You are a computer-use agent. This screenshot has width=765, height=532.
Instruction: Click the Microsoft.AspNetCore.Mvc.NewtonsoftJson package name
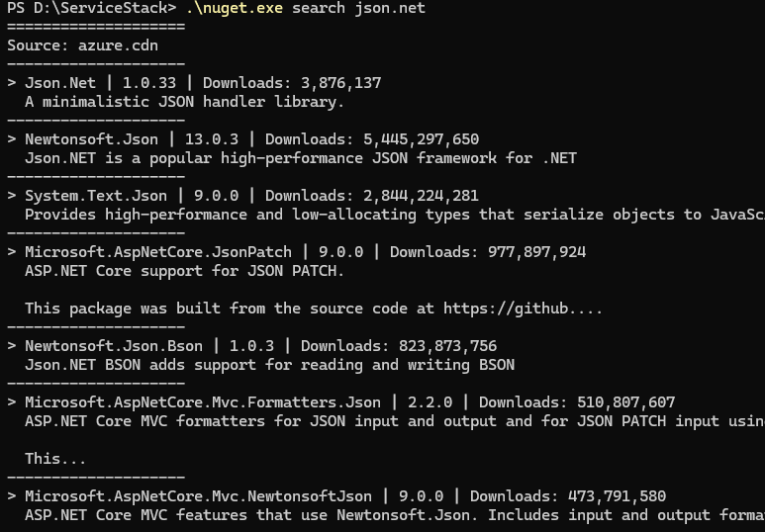click(x=199, y=496)
